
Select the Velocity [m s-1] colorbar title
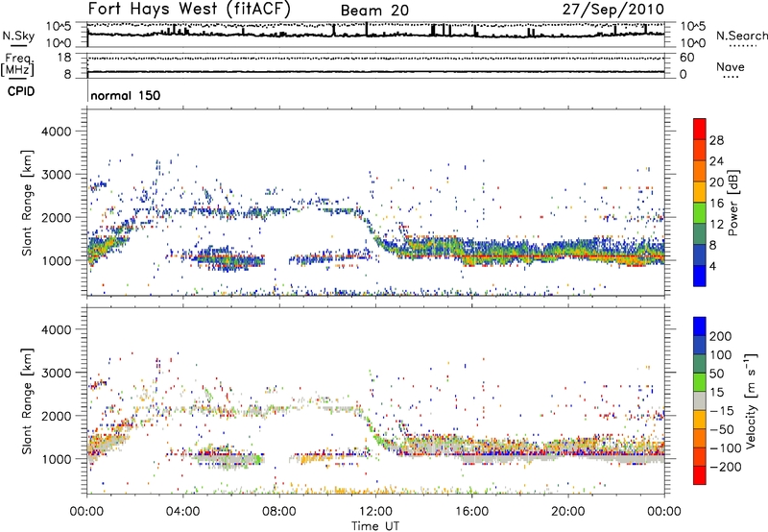tap(750, 400)
